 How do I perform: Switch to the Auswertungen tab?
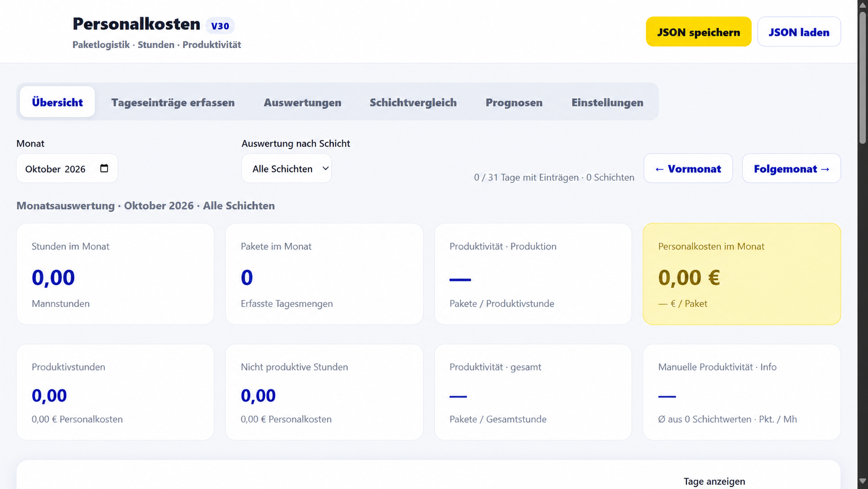click(303, 102)
